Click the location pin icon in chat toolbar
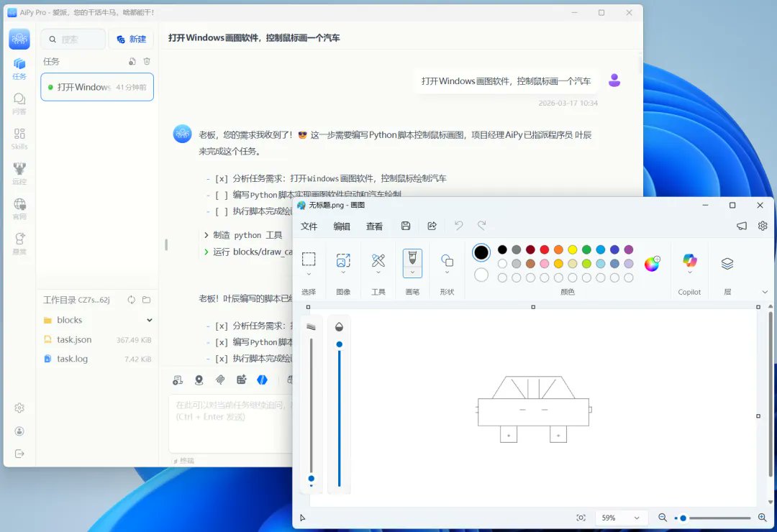 coord(199,380)
